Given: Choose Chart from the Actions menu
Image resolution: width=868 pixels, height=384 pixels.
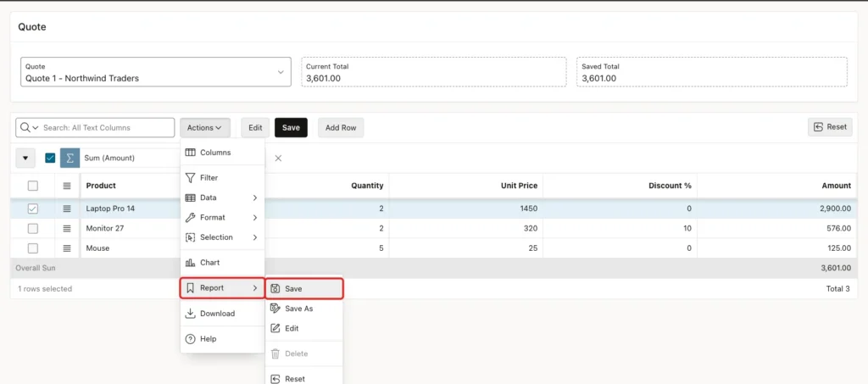Looking at the screenshot, I should [x=223, y=263].
